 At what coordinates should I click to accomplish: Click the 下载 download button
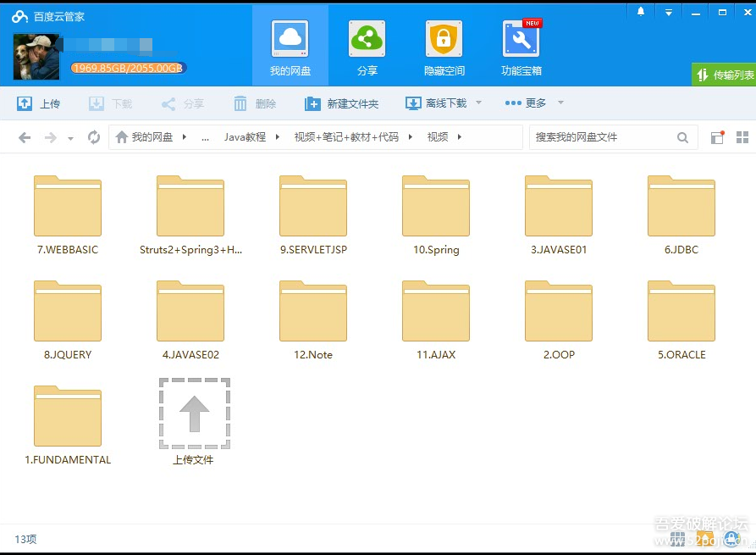point(110,103)
